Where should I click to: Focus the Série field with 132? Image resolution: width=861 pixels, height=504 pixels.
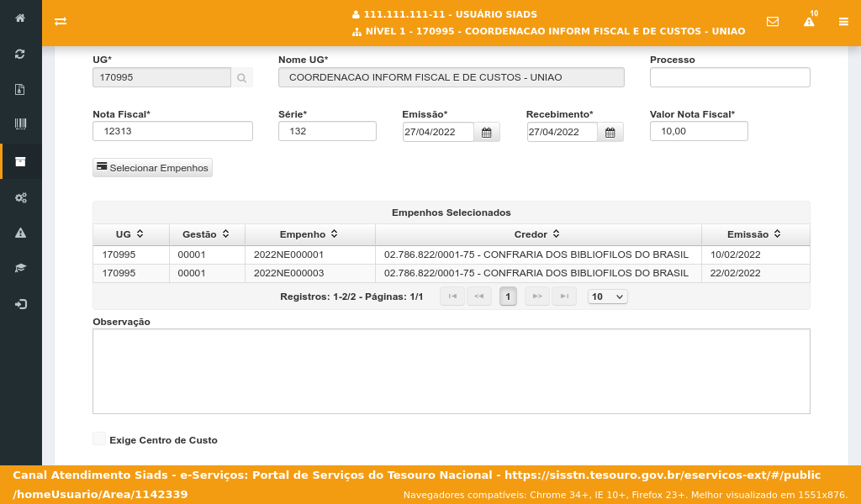tap(327, 131)
